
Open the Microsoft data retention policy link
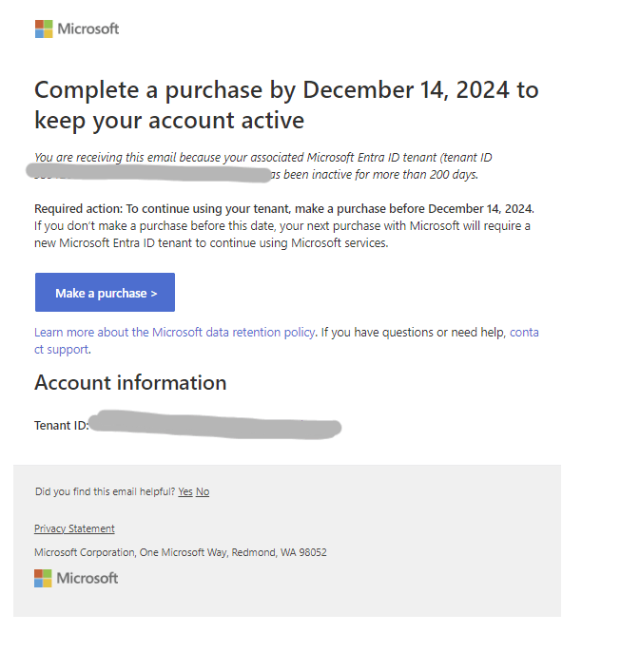point(175,332)
